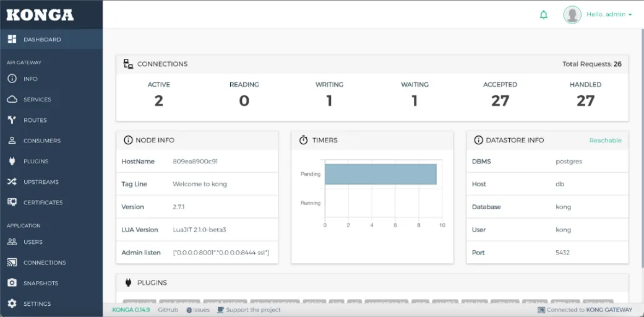Click the Datastore Info circle icon
This screenshot has width=644, height=317.
click(x=478, y=140)
